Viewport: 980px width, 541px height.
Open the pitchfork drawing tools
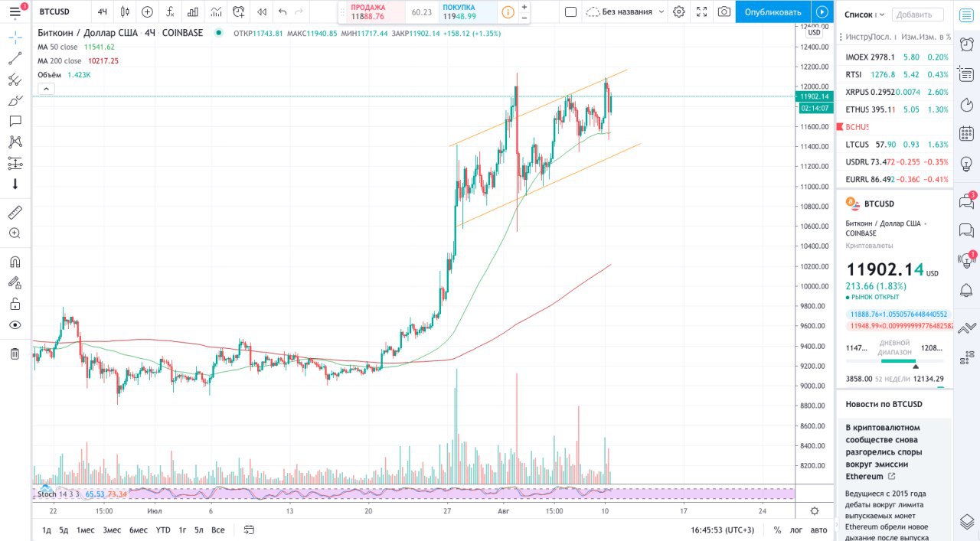point(15,80)
